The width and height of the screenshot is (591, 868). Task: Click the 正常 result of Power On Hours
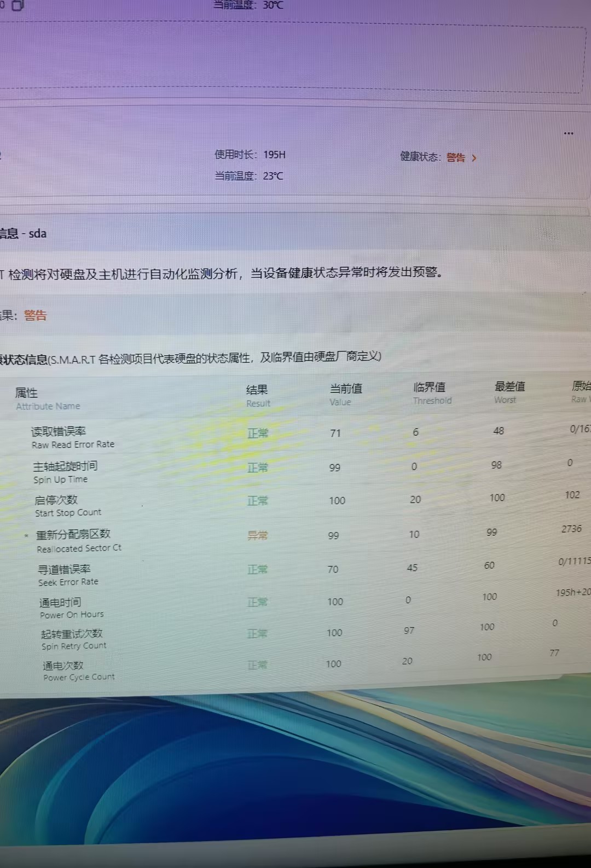point(257,602)
